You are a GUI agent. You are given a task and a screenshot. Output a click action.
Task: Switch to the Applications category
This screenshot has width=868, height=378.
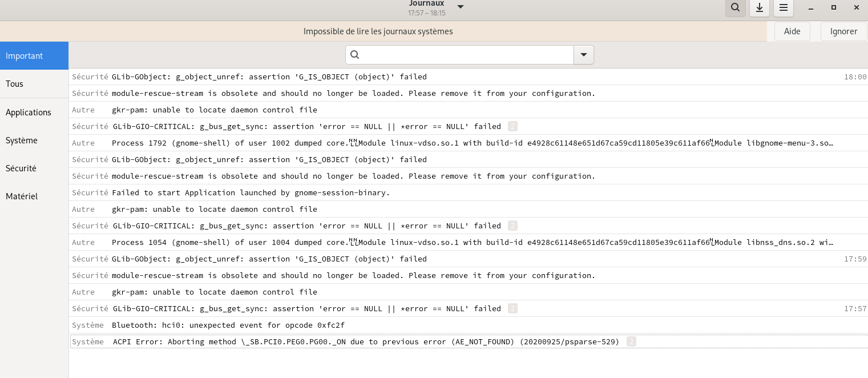point(34,112)
